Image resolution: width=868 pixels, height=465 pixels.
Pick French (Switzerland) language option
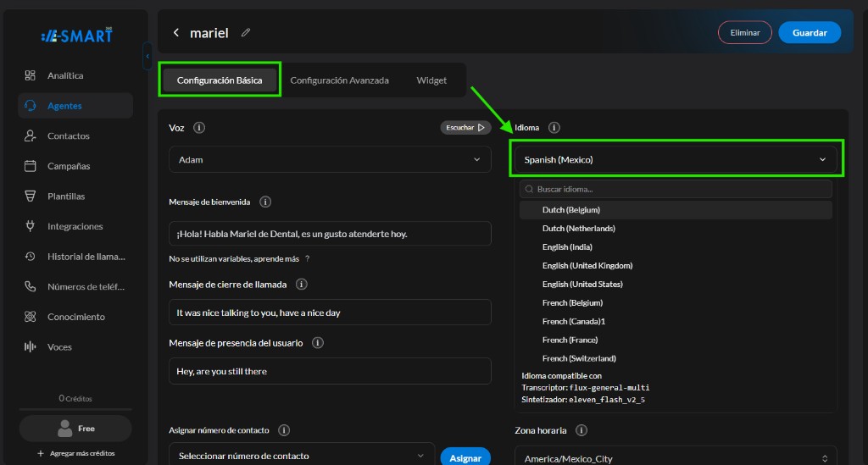click(x=676, y=359)
